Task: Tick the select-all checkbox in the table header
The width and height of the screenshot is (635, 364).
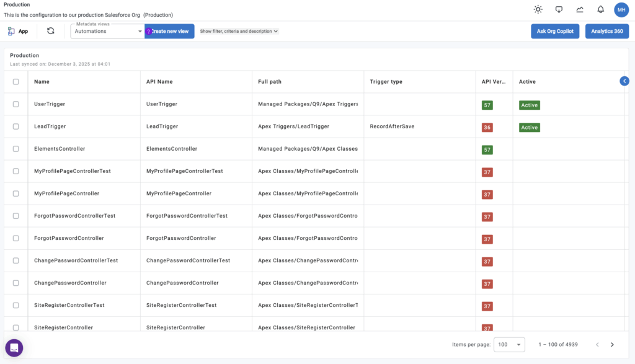Action: tap(16, 82)
